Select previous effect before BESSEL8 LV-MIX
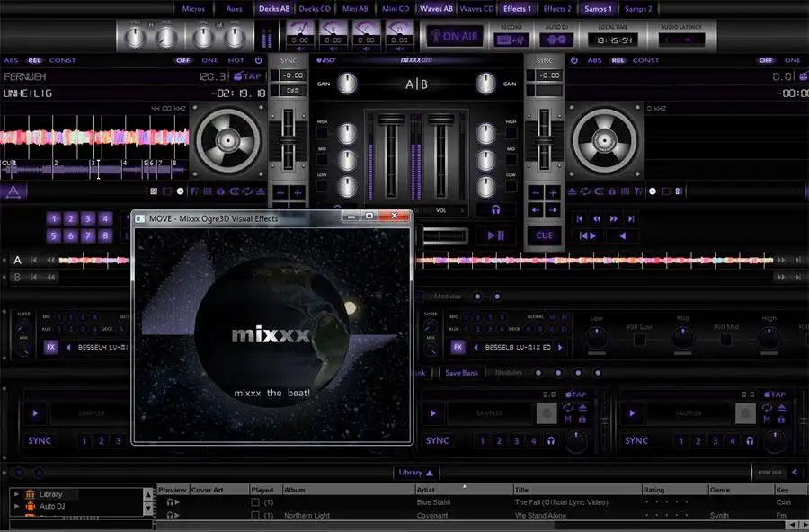809x532 pixels. point(476,347)
